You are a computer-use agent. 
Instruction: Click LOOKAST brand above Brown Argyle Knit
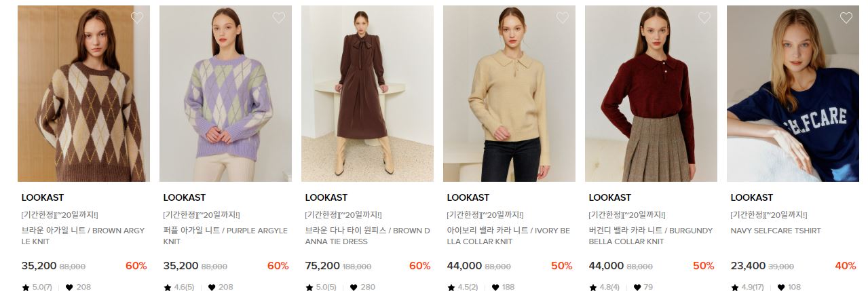(x=43, y=197)
